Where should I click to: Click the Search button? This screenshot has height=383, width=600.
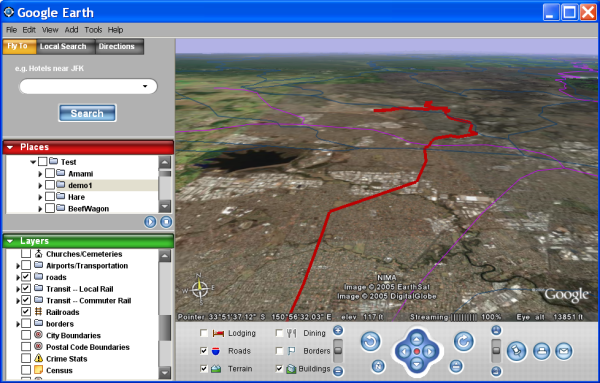87,113
